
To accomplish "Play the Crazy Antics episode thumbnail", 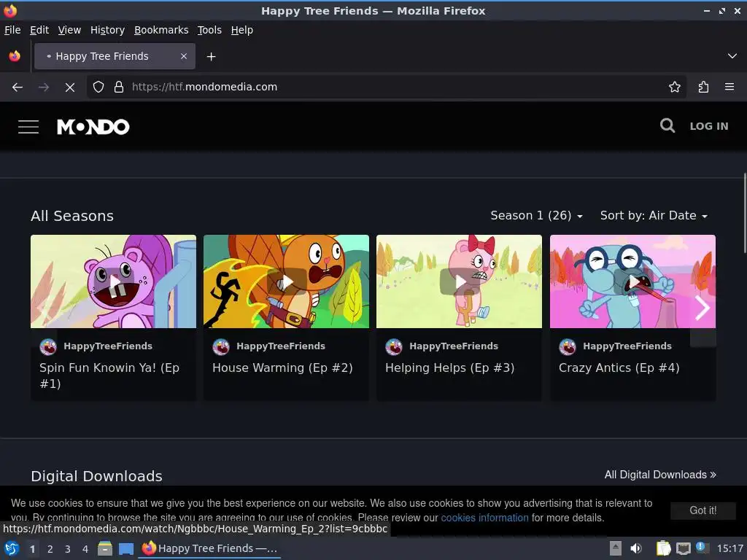I will (x=632, y=281).
